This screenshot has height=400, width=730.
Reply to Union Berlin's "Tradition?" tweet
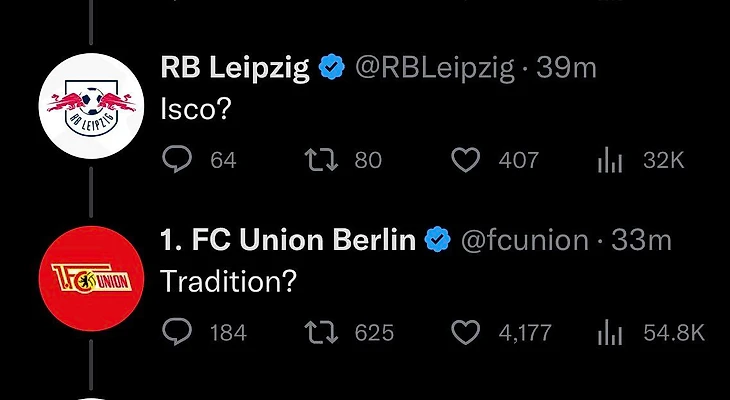[177, 332]
